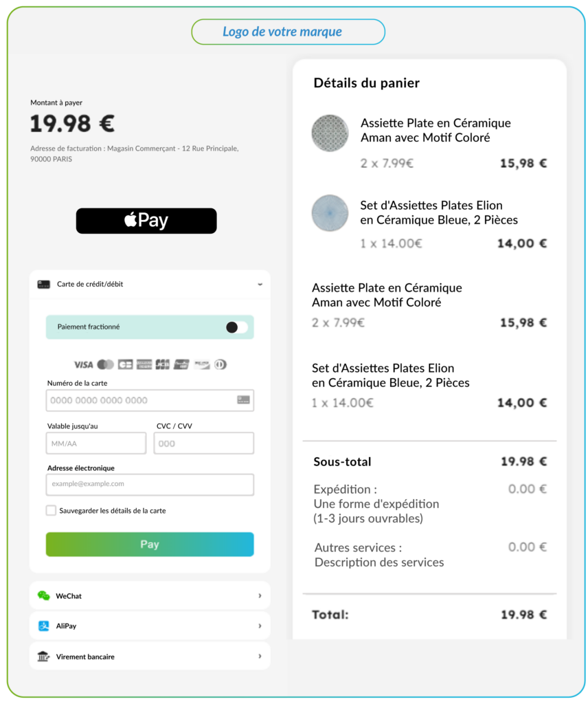
Task: Click the Diners Club card logo
Action: tap(220, 364)
